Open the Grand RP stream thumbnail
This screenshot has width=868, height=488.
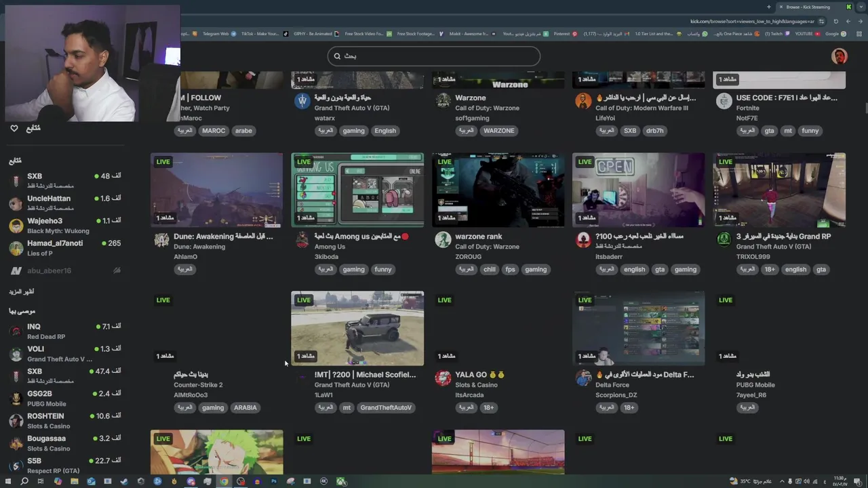[x=779, y=190]
